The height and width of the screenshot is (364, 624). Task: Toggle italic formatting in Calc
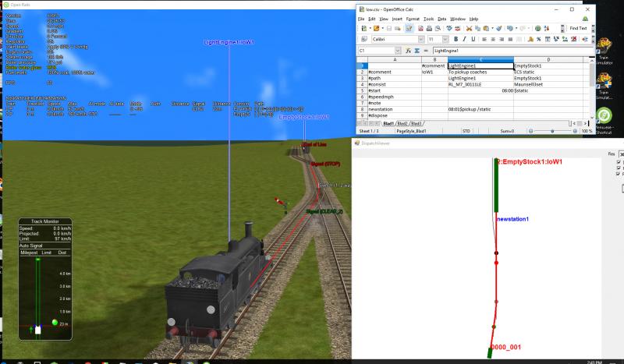click(x=464, y=39)
